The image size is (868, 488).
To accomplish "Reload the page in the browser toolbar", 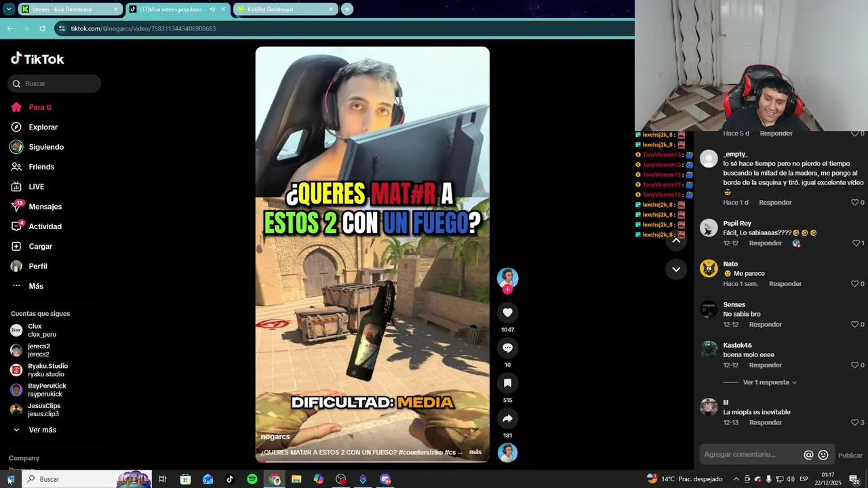I will [42, 28].
